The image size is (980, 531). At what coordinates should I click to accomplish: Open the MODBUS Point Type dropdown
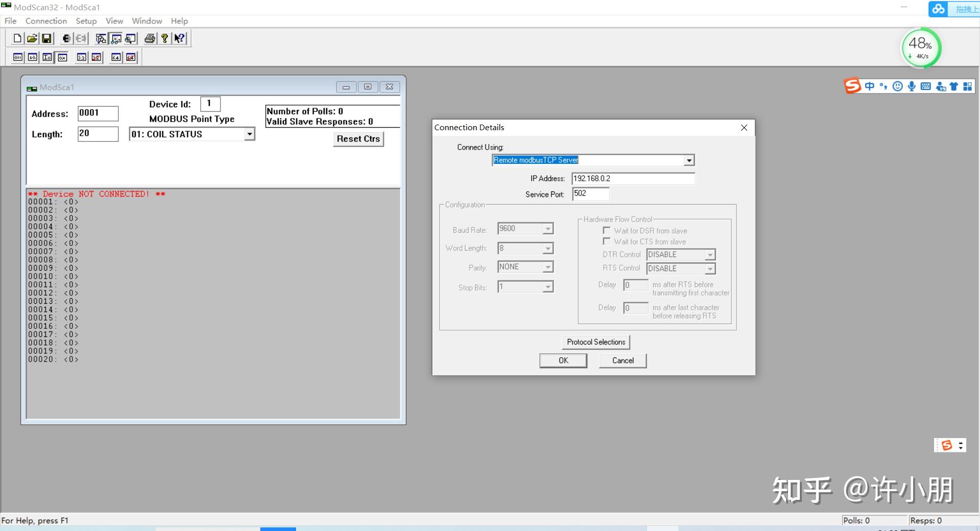249,134
